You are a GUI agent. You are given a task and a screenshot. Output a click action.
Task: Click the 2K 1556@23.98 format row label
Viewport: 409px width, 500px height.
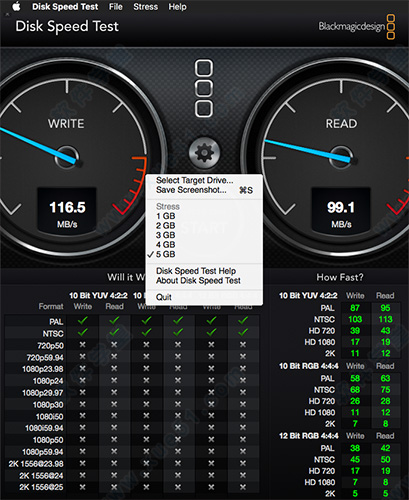pos(36,464)
